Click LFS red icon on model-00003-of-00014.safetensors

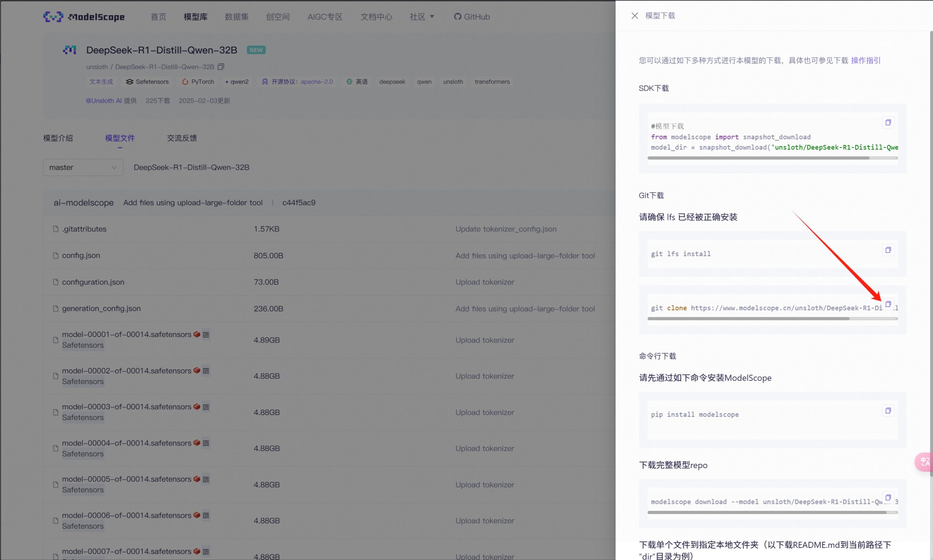point(197,407)
